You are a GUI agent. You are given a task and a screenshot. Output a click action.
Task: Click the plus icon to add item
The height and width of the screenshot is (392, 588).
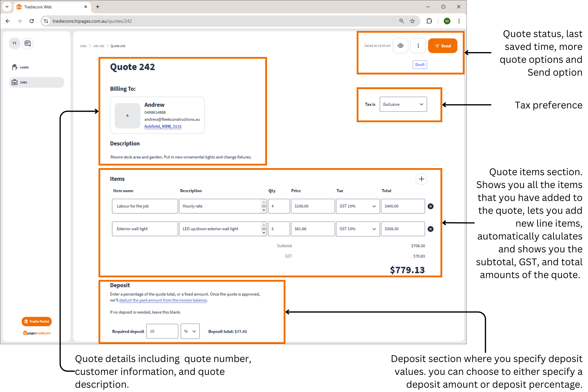pos(421,179)
